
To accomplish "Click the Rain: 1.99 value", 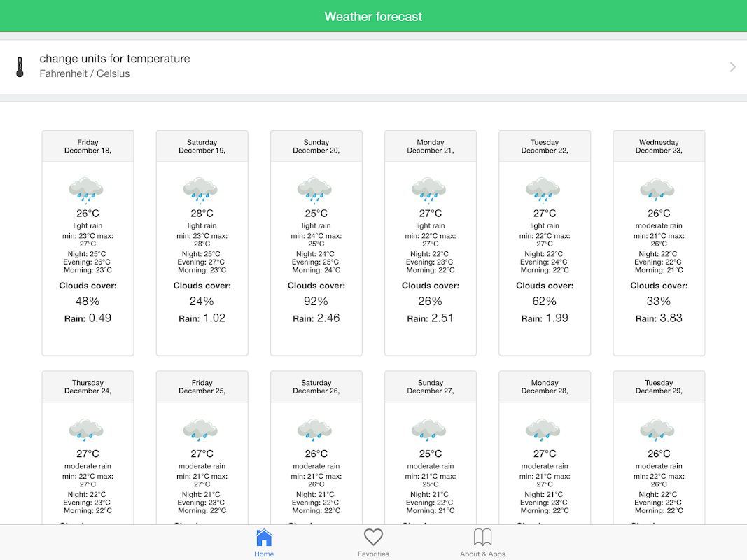I will click(545, 318).
